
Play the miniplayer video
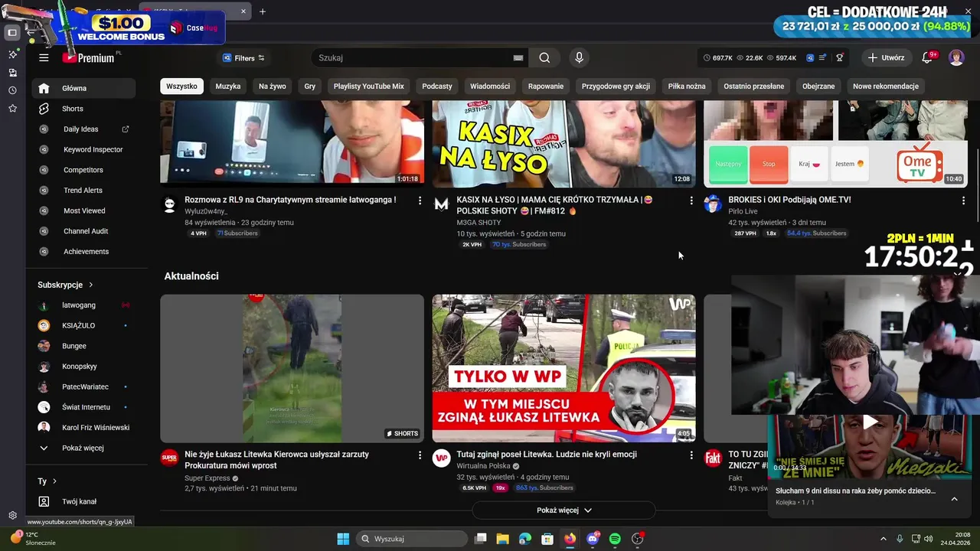coord(871,422)
